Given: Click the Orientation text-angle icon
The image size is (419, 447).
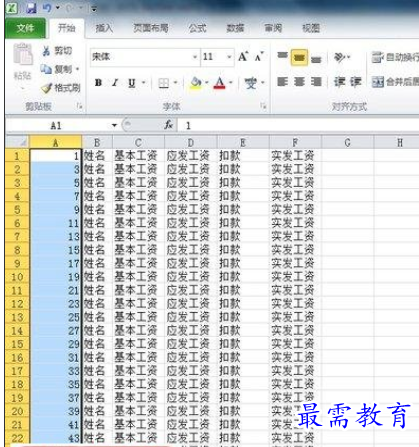Looking at the screenshot, I should tap(340, 58).
